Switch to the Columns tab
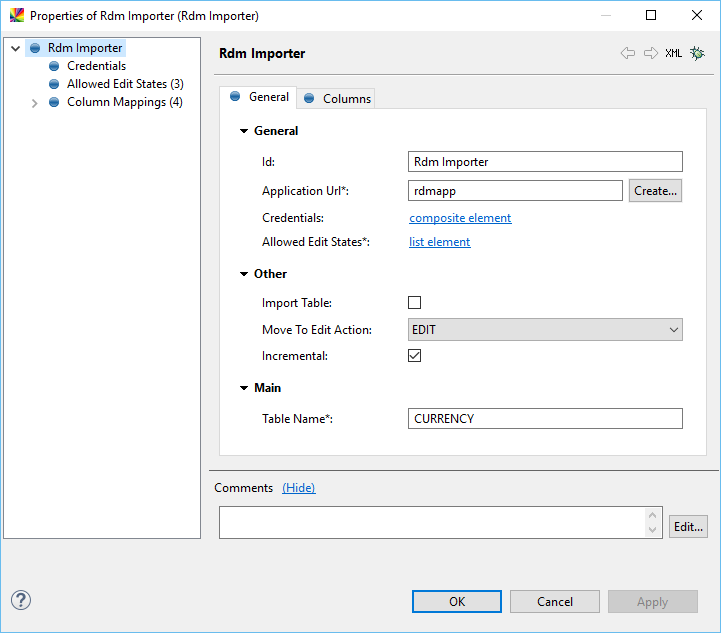Viewport: 721px width, 633px height. point(338,98)
